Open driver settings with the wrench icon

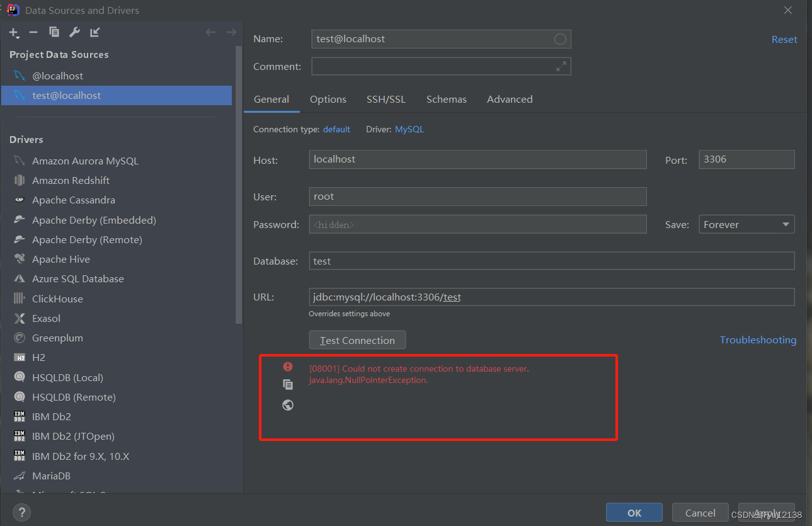[74, 32]
